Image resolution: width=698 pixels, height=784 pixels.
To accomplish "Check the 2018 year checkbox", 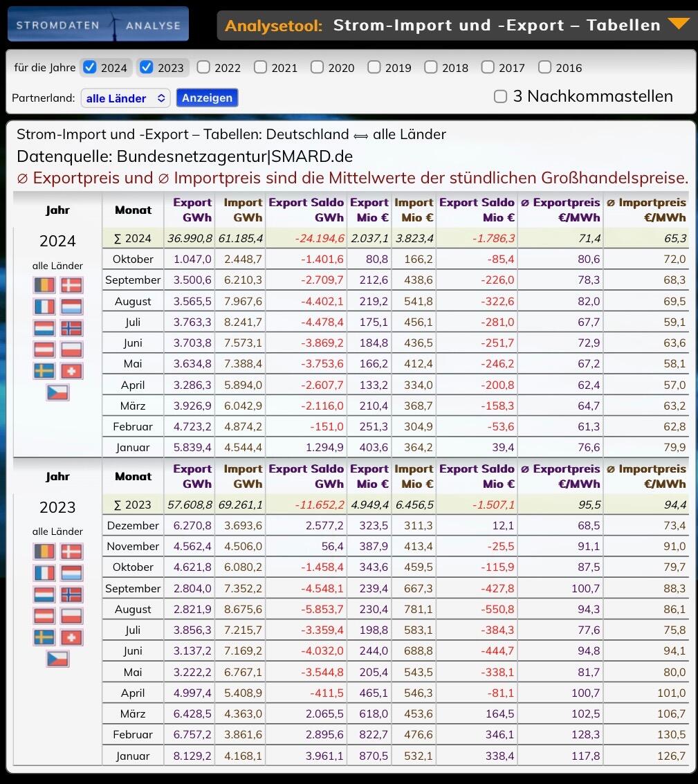I will click(x=430, y=67).
